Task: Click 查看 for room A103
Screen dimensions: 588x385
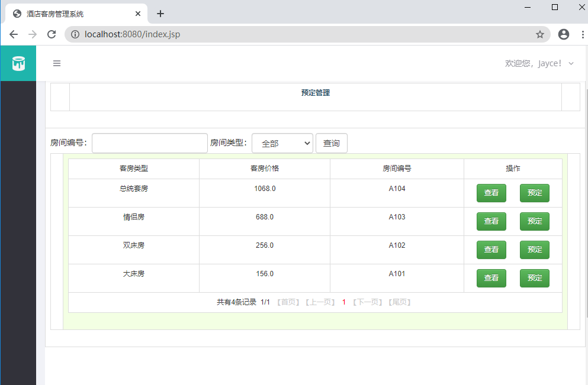Action: click(491, 221)
